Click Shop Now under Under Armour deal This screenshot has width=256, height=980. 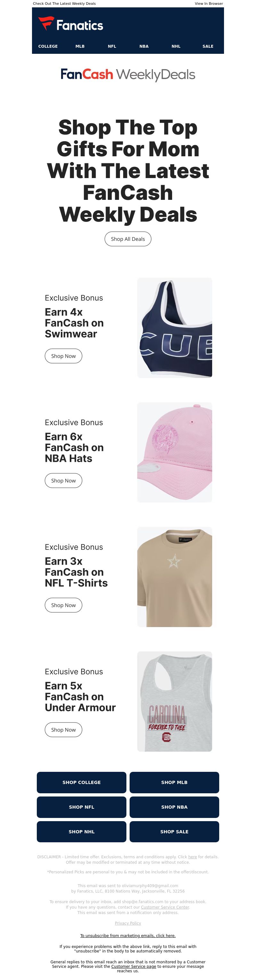pos(64,730)
